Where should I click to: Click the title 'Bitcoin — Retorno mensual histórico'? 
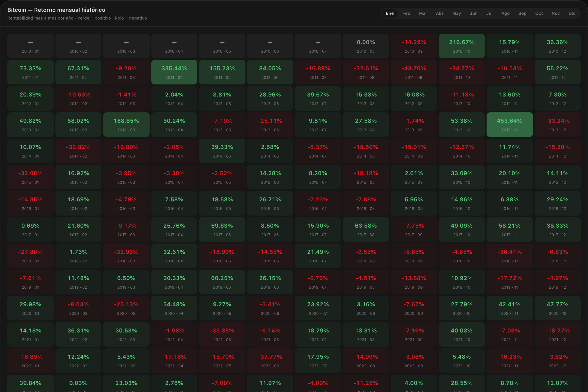(x=56, y=10)
